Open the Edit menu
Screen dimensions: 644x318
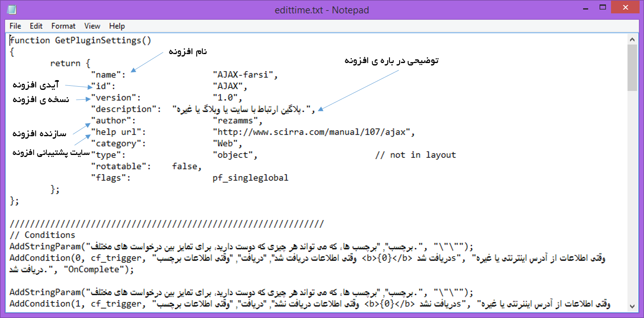click(x=36, y=26)
